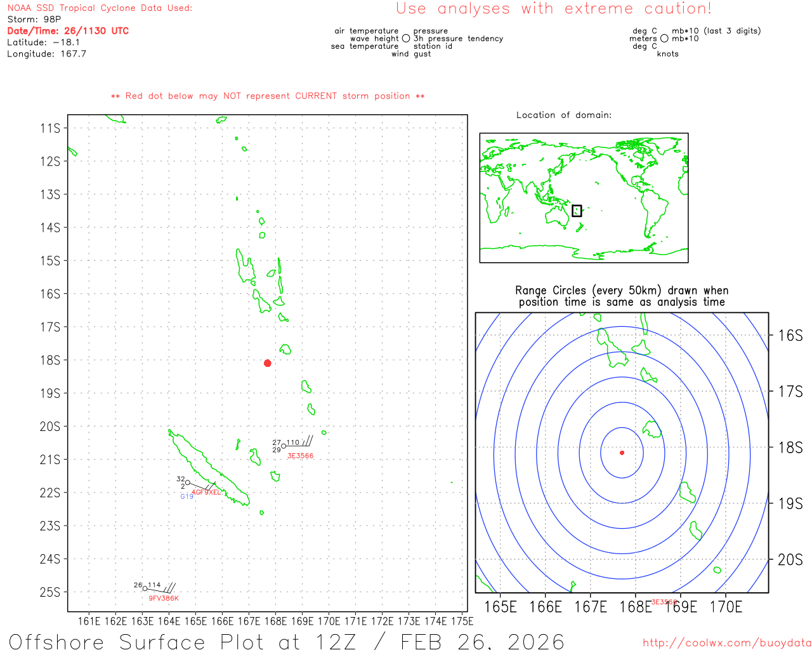Click the station circle marker for 4GF9XEL
The image size is (812, 650).
coord(187,482)
